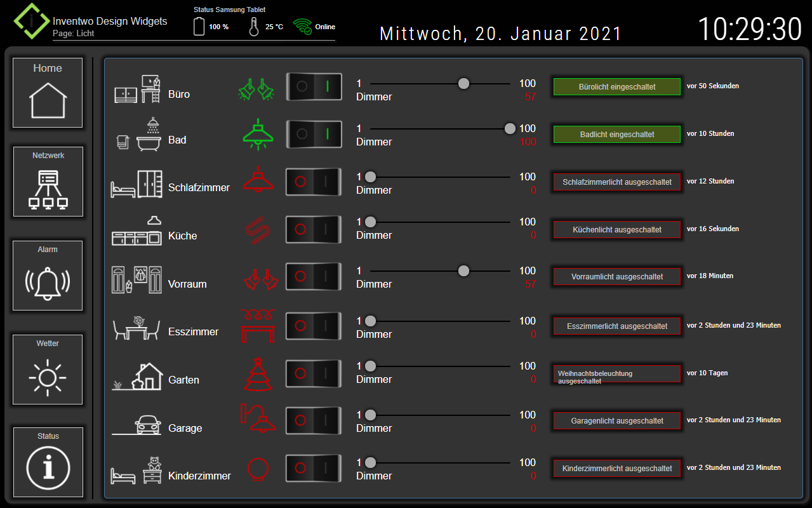Image resolution: width=812 pixels, height=508 pixels.
Task: Turn off the Büro light switch
Action: point(314,86)
